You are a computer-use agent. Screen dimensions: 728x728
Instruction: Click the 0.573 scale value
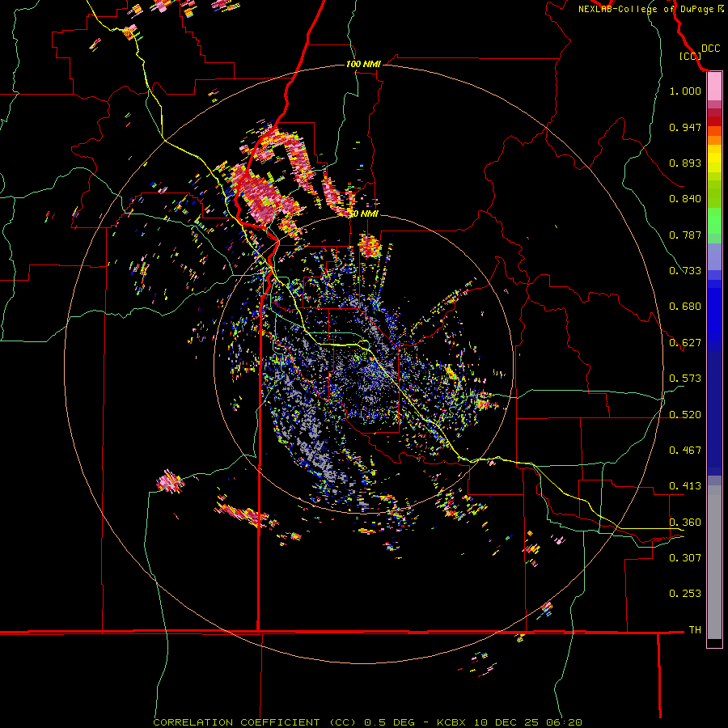[685, 379]
